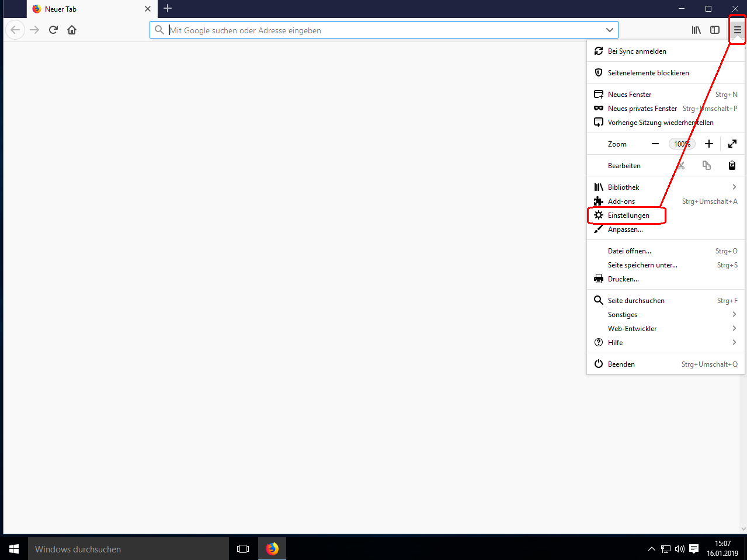
Task: Zoom in with the plus button
Action: pos(708,144)
